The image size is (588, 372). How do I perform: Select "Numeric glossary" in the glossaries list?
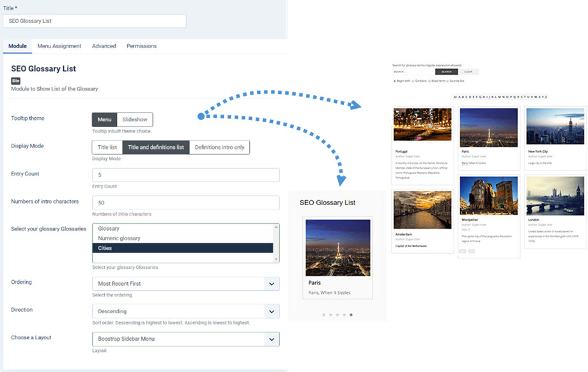coord(120,238)
